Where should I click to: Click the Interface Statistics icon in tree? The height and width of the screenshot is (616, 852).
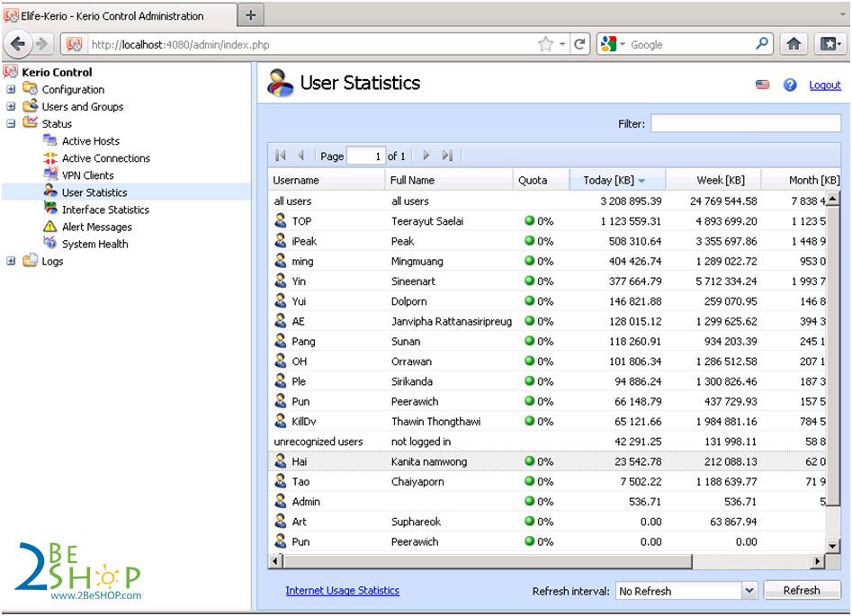point(50,210)
